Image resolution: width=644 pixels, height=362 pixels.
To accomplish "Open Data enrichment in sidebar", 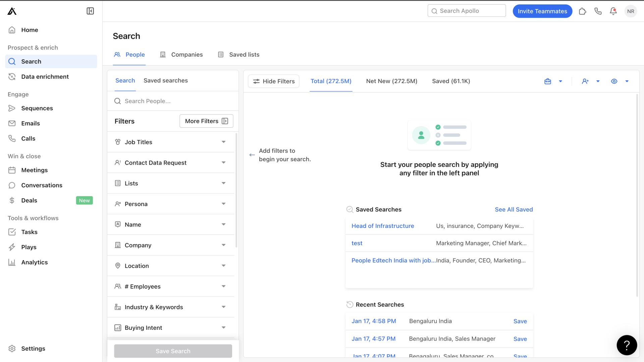I will [x=51, y=76].
